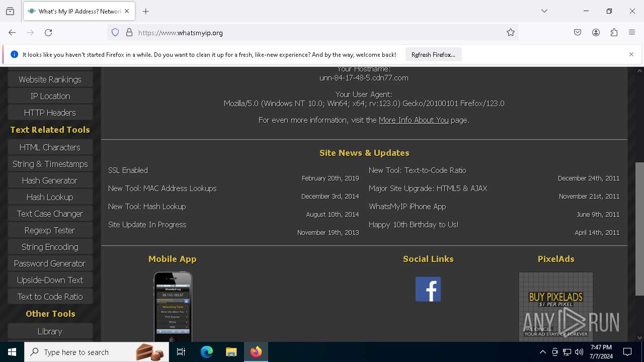Click scrollbar down arrow
Screen dimensions: 644x362
pos(639,338)
